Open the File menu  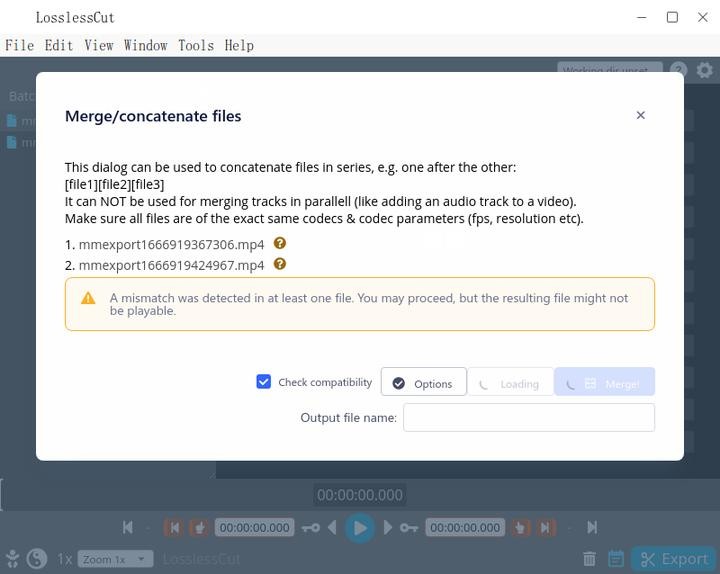pos(19,45)
